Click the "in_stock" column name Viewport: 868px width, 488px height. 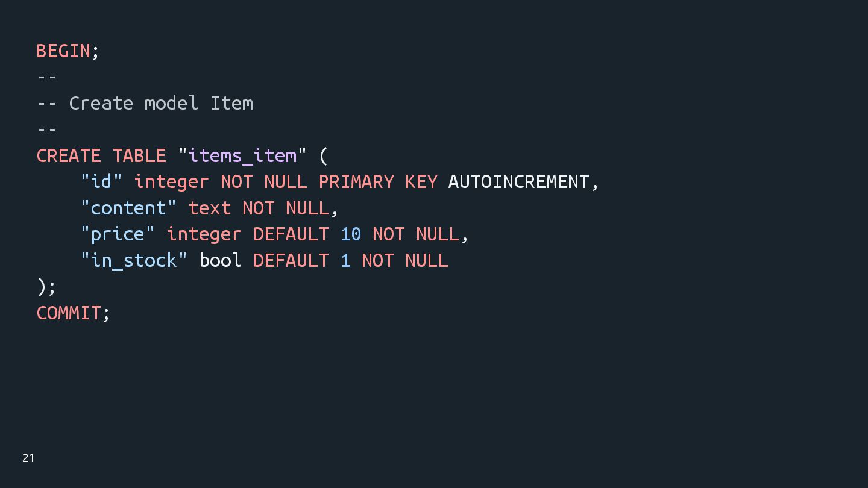(134, 261)
